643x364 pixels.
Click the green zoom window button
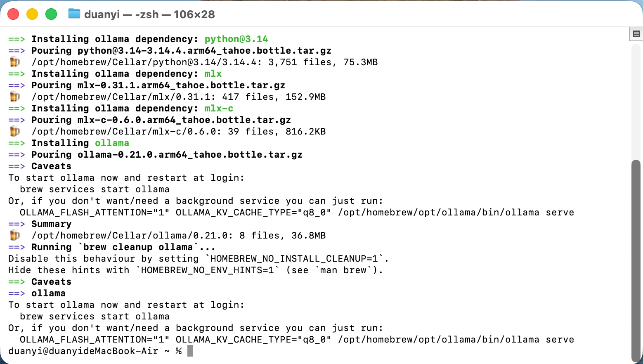tap(51, 14)
